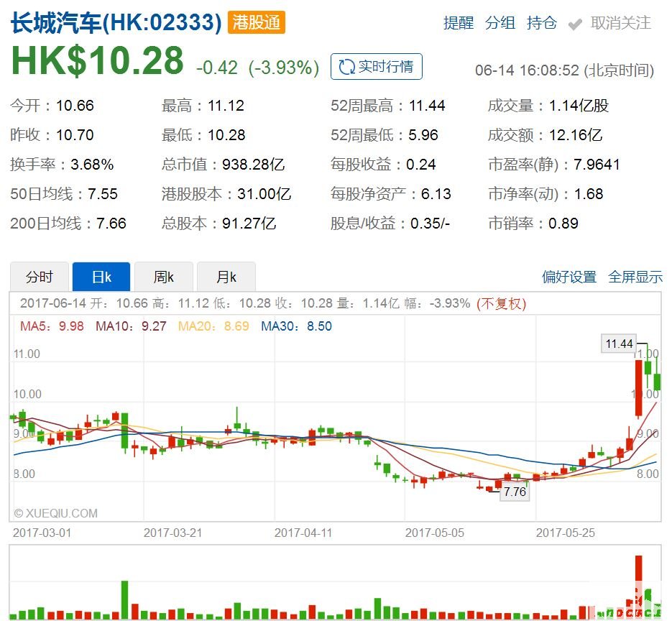Click the tallest red volume bar

pos(638,586)
